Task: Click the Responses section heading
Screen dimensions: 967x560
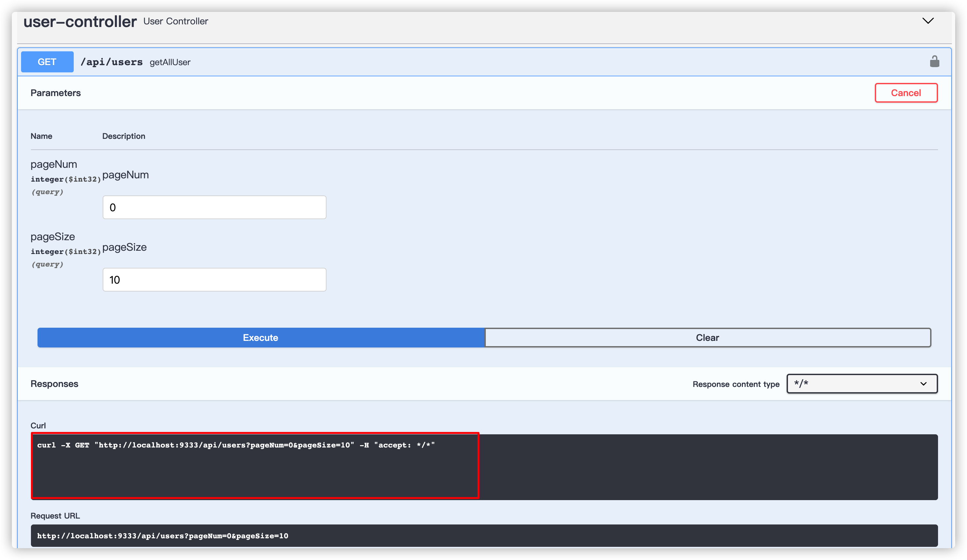Action: 54,384
